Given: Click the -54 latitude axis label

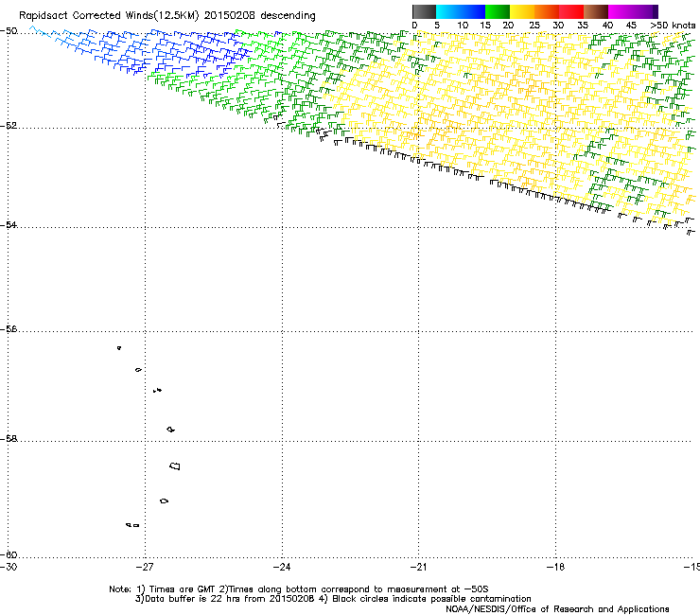Looking at the screenshot, I should pyautogui.click(x=9, y=224).
